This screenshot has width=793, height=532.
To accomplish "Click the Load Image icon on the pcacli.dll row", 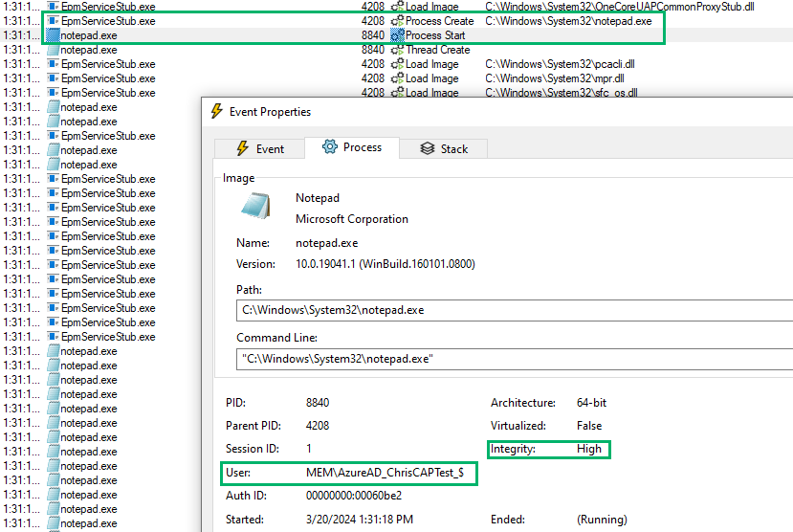I will pos(398,64).
